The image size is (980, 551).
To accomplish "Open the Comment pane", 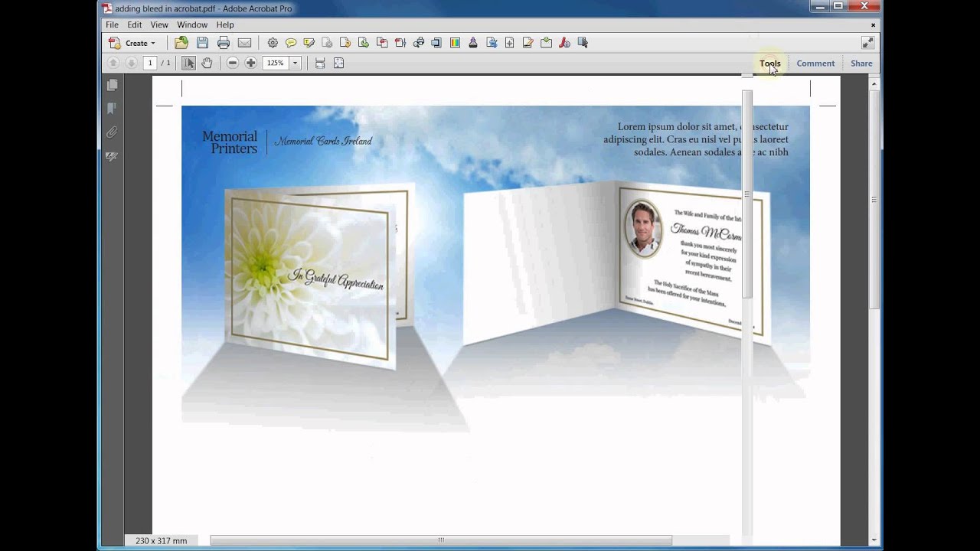I will click(x=815, y=64).
